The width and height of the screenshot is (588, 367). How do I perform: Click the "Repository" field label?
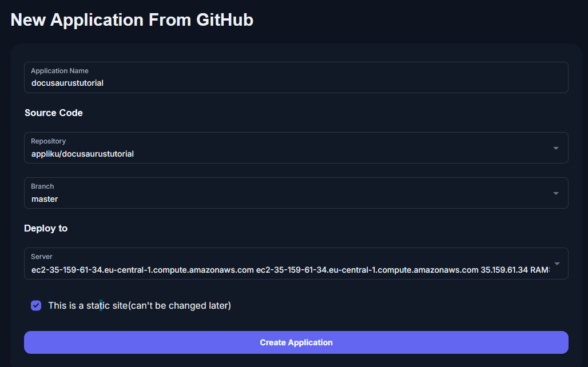point(48,141)
